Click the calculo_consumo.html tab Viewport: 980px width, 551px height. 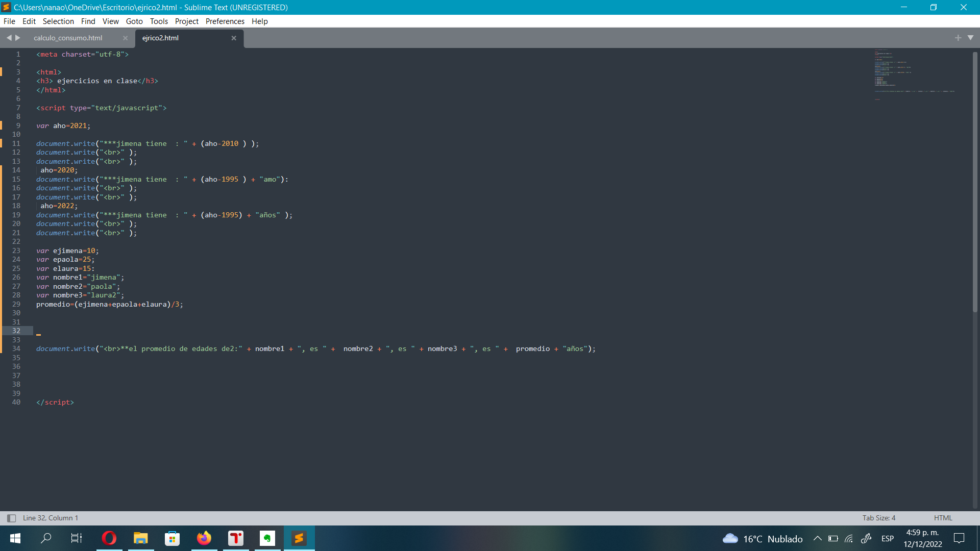pos(68,38)
